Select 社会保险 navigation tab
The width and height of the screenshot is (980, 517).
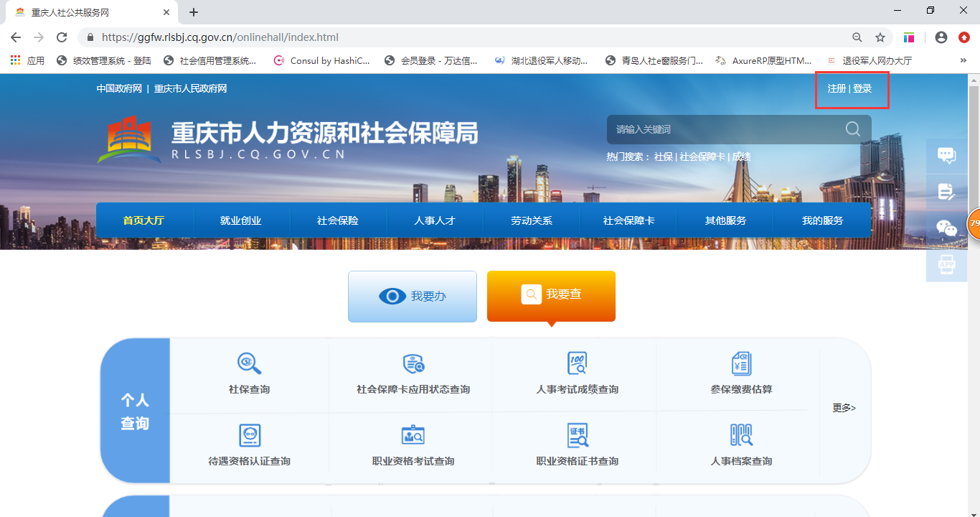pyautogui.click(x=337, y=220)
